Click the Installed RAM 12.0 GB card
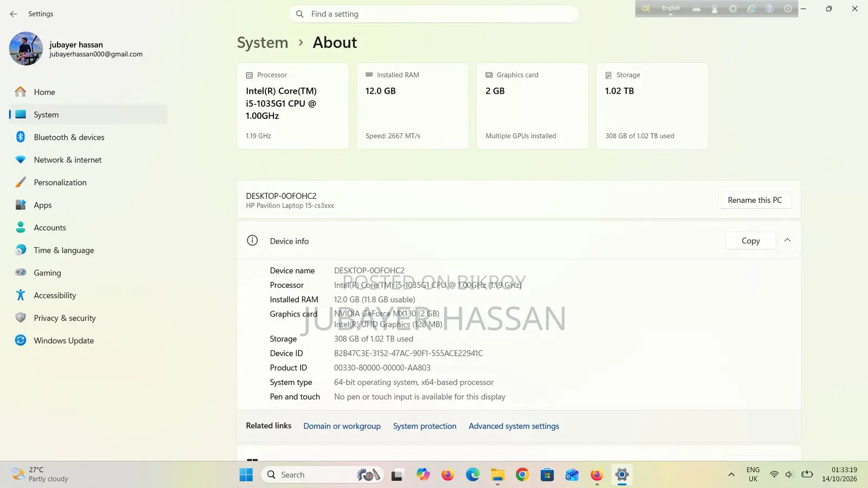 tap(413, 106)
